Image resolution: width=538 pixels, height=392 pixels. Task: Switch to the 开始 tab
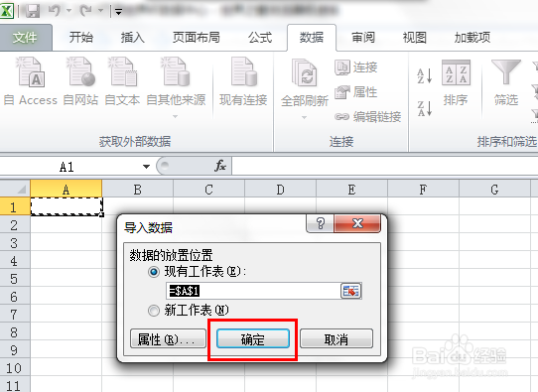(81, 37)
